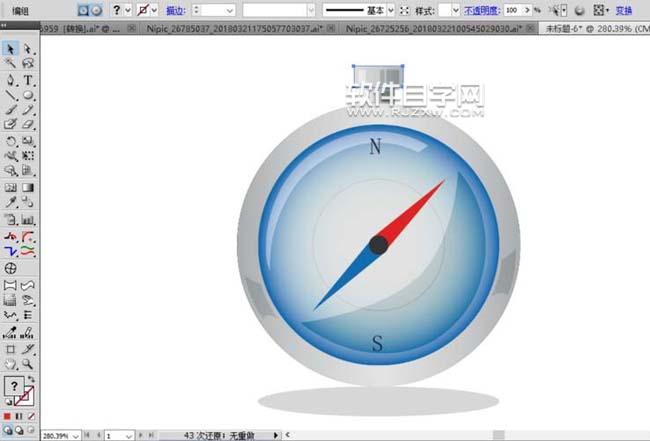Open status bar options arrow
The width and height of the screenshot is (650, 441).
[276, 435]
